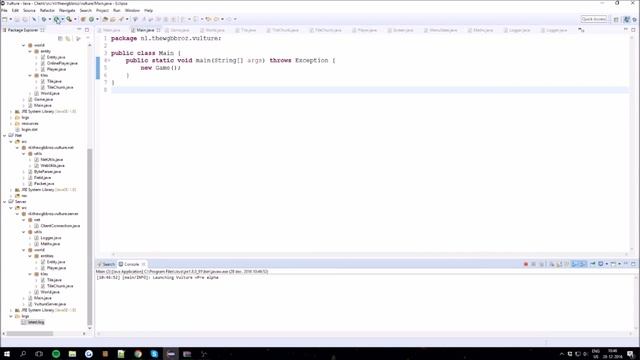The image size is (640, 360).
Task: Click Package Explorer scroll down arrow
Action: 89,327
